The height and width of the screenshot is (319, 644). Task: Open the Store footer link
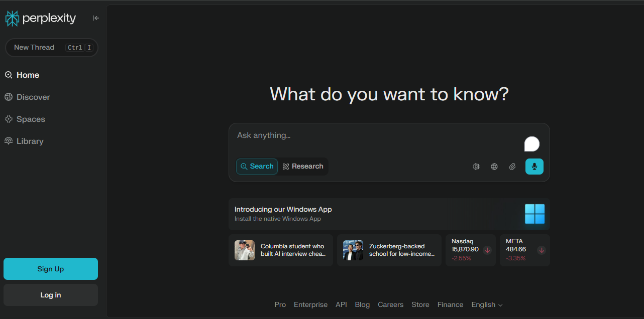[x=420, y=304]
